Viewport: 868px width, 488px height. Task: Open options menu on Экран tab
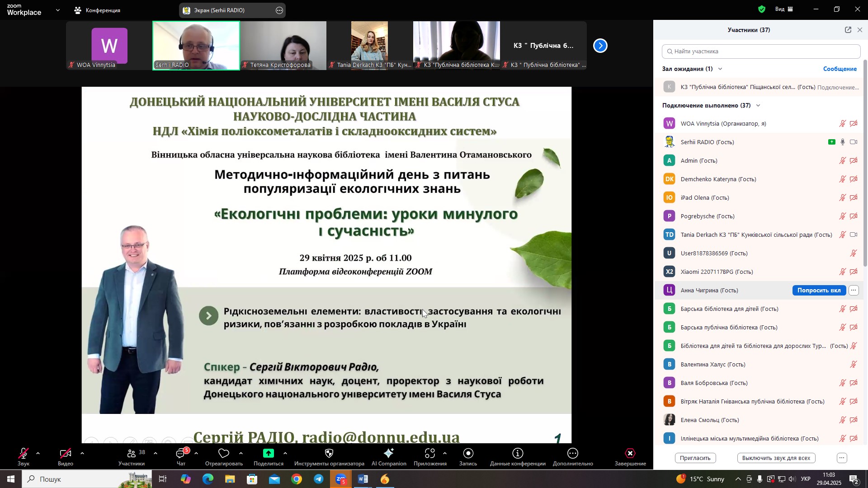click(279, 10)
